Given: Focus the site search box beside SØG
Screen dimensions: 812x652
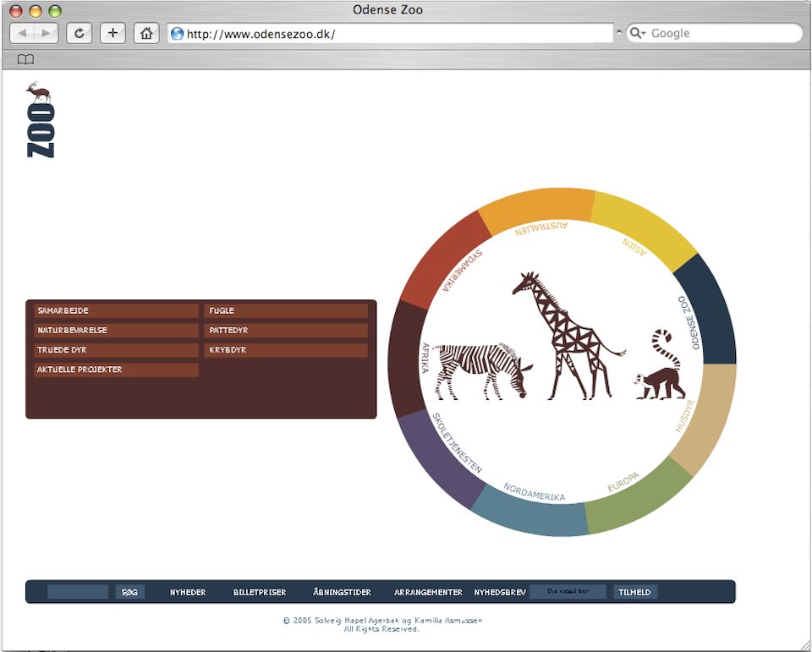Looking at the screenshot, I should tap(78, 592).
